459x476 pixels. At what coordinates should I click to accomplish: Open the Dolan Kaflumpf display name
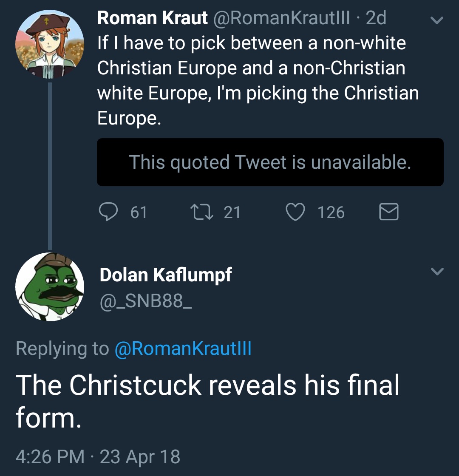pyautogui.click(x=166, y=275)
